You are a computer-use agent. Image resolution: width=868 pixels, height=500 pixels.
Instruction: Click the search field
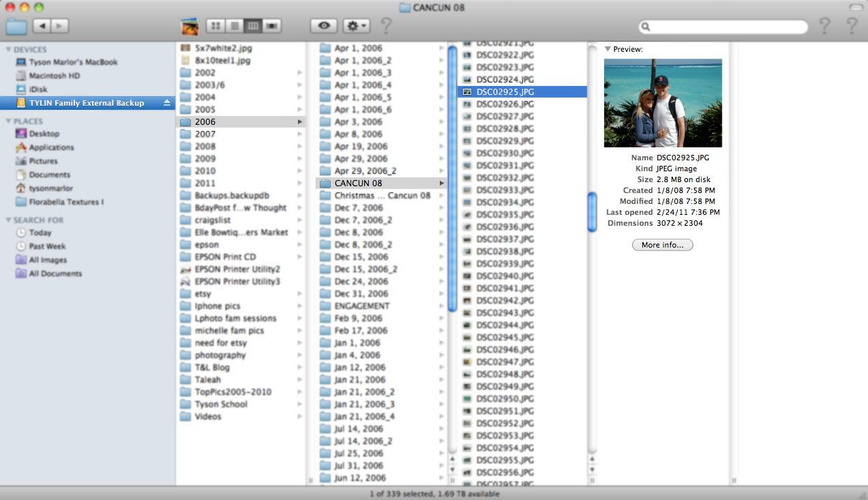(723, 27)
